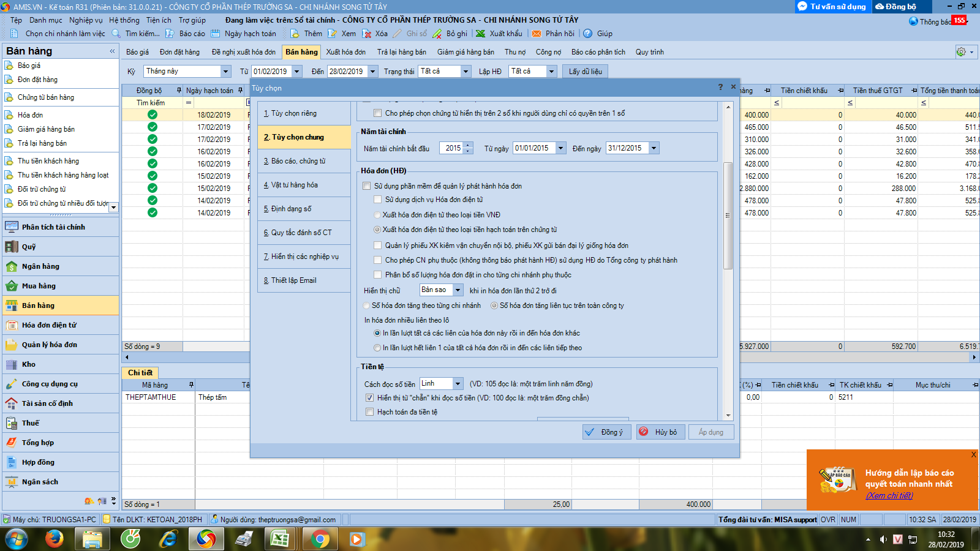Open the Nghiệp vụ menu
The image size is (980, 551).
(86, 20)
